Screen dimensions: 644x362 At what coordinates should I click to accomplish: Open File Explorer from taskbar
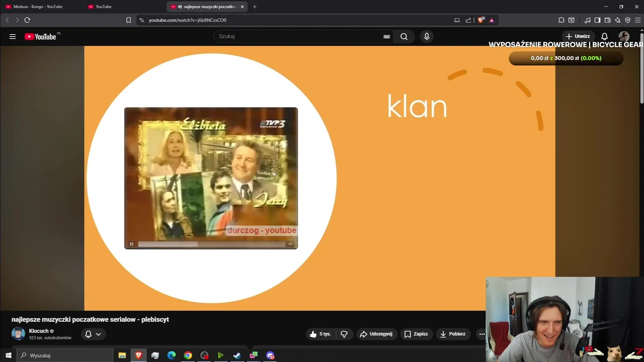pos(122,355)
